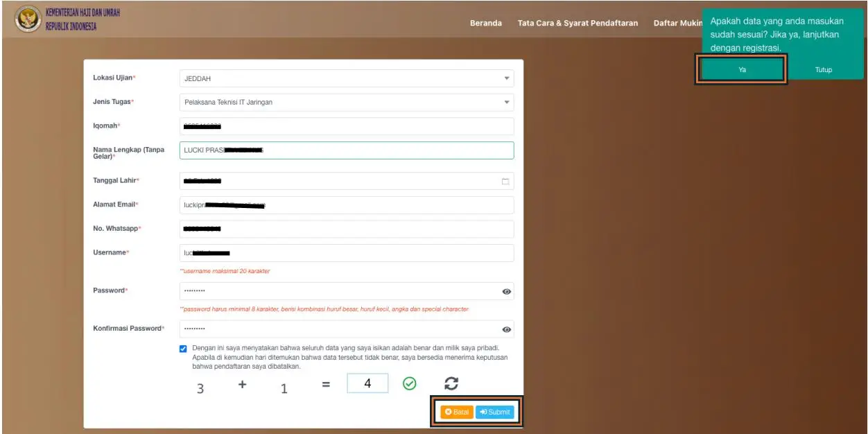The image size is (868, 434).
Task: Click the calendar icon in Tanggal Lahir
Action: click(x=505, y=182)
